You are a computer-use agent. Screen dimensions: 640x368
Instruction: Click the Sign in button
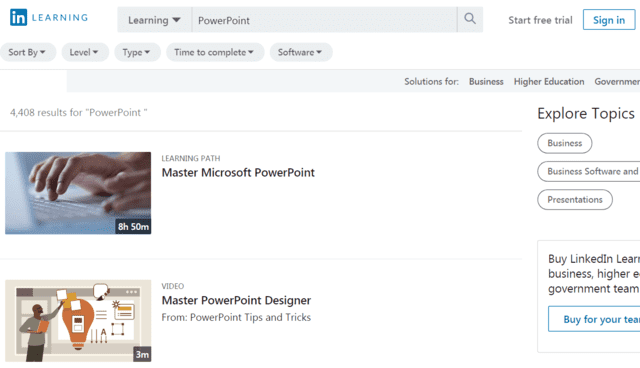(609, 20)
